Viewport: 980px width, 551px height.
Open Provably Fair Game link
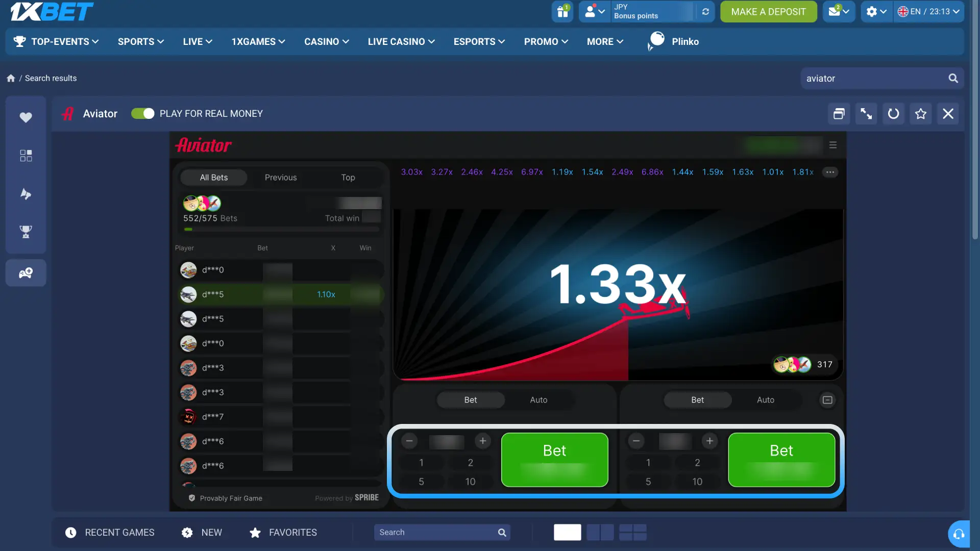[226, 498]
